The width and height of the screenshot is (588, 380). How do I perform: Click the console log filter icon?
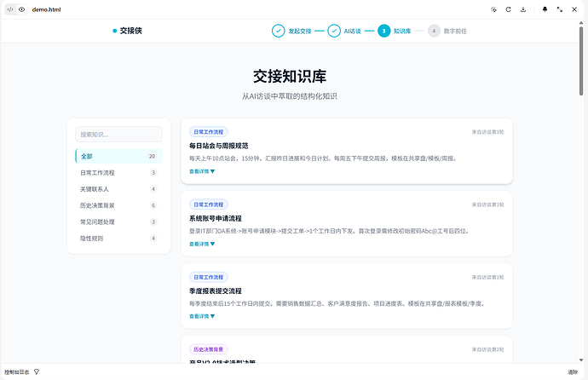pos(37,371)
